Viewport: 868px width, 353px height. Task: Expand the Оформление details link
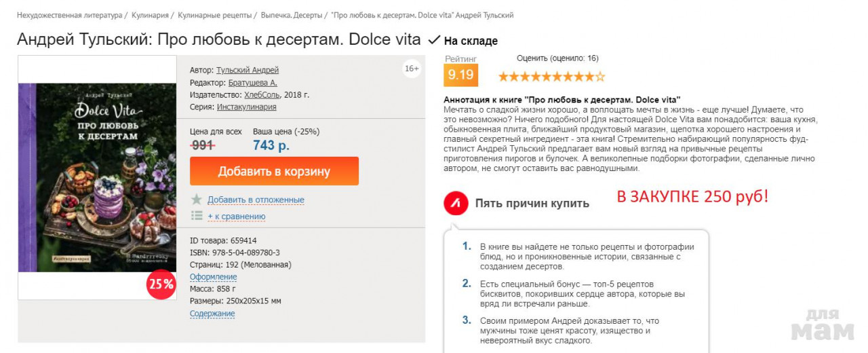(x=213, y=277)
